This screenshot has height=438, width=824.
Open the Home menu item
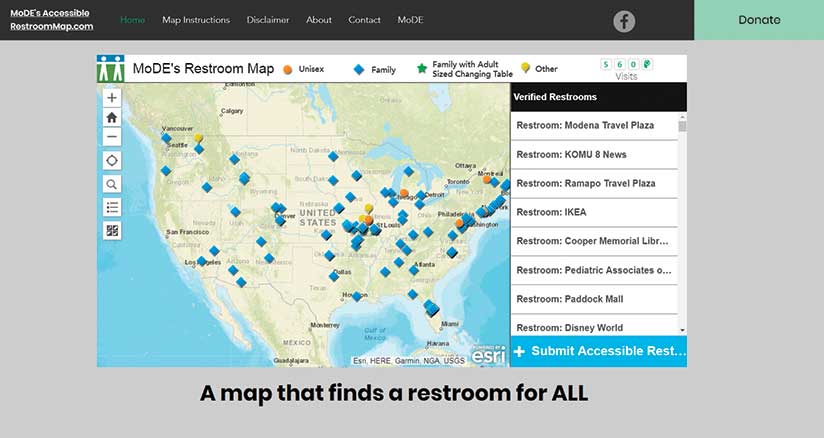(132, 20)
